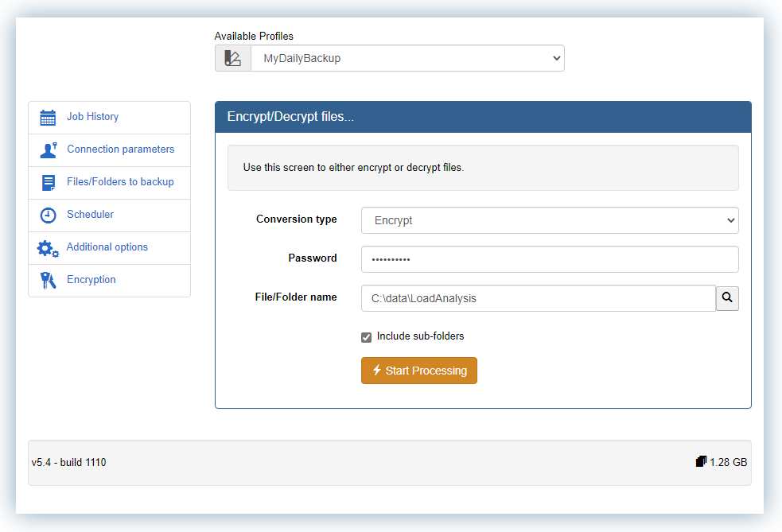Switch to the Scheduler section
Viewport: 782px width, 532px height.
(x=90, y=215)
